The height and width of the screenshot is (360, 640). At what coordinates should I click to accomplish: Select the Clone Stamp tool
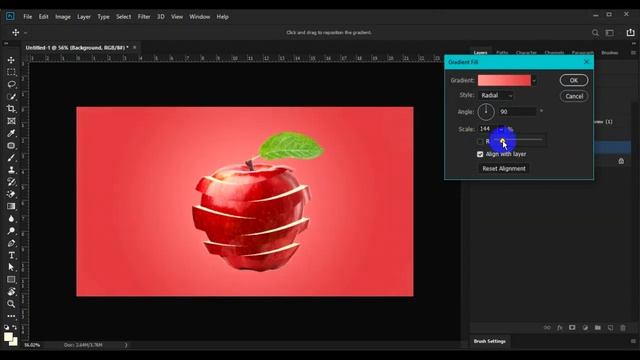point(11,170)
